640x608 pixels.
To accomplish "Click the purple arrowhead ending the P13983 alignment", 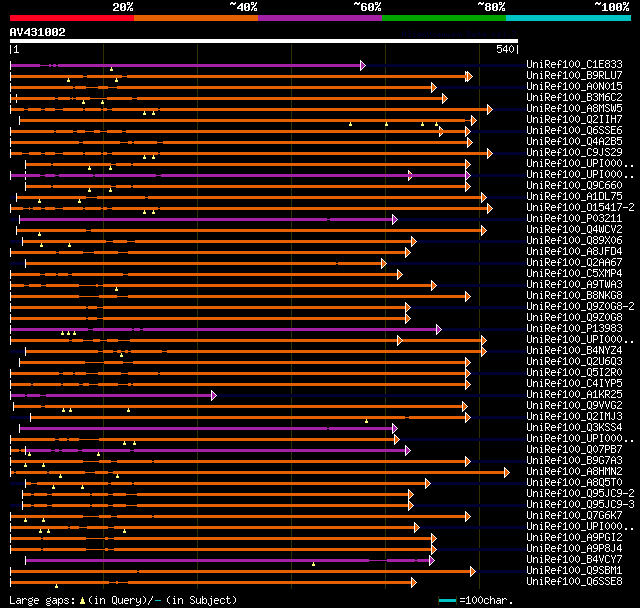I will click(x=439, y=329).
